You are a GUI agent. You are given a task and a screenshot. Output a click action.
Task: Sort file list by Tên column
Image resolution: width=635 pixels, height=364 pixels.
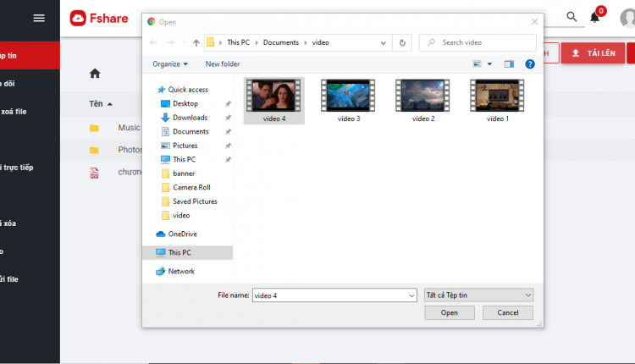coord(101,103)
